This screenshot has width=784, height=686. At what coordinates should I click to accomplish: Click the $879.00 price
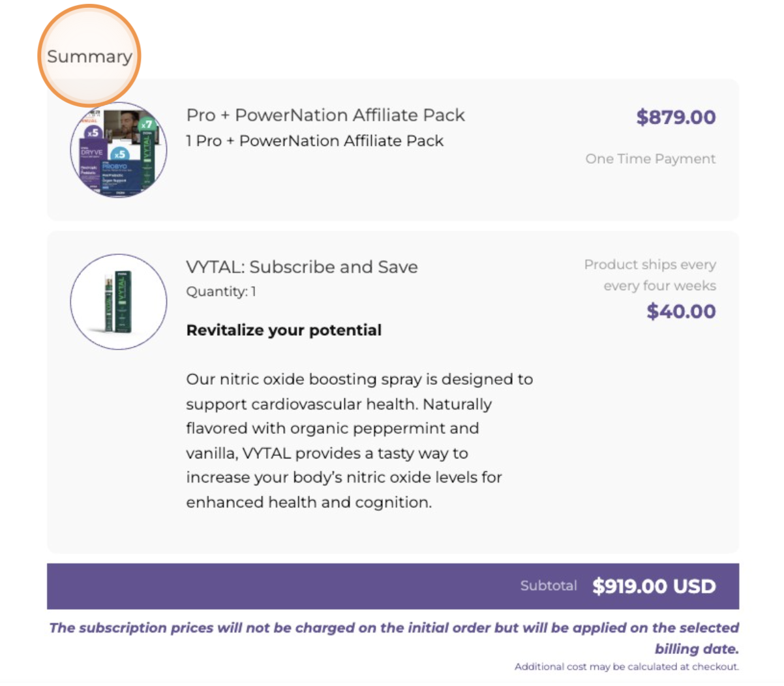point(676,117)
